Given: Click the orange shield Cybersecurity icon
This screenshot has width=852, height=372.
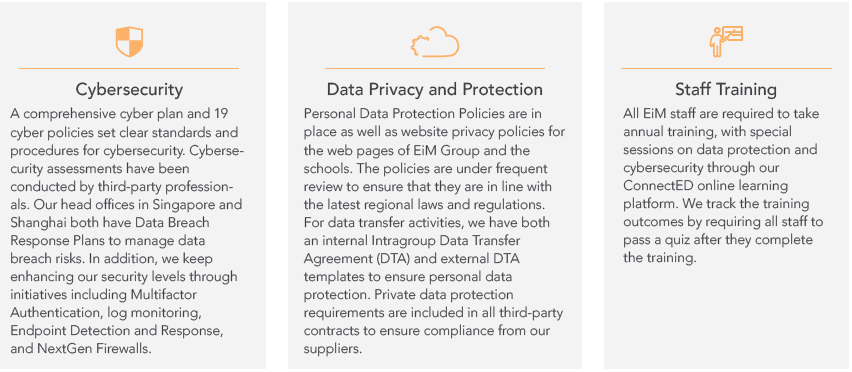Looking at the screenshot, I should tap(129, 42).
